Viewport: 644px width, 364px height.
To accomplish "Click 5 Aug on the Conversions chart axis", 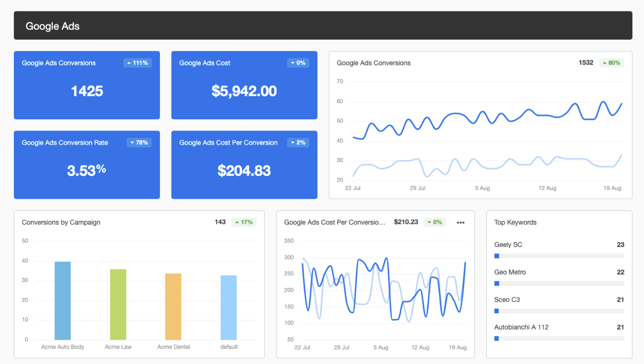I will [482, 188].
